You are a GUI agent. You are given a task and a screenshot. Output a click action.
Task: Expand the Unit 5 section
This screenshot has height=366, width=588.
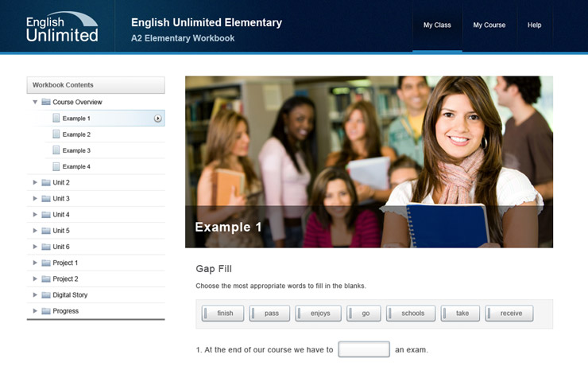pos(35,231)
